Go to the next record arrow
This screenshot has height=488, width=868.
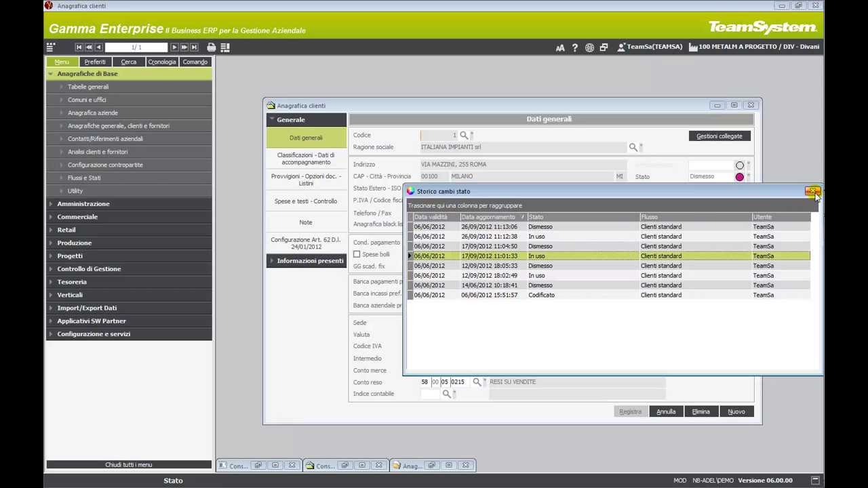tap(174, 47)
